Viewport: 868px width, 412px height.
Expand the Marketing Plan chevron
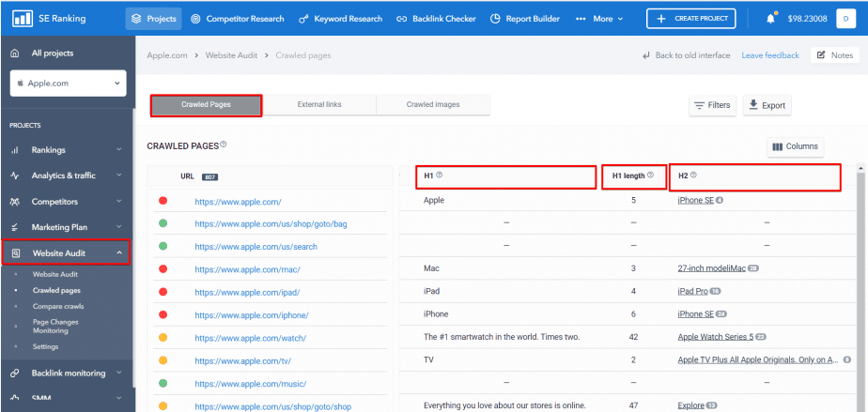(x=119, y=227)
